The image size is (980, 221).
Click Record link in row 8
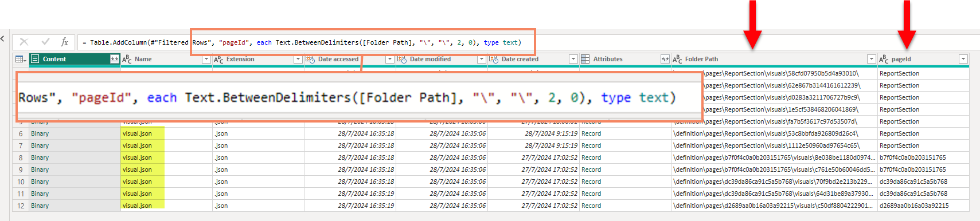click(x=591, y=157)
